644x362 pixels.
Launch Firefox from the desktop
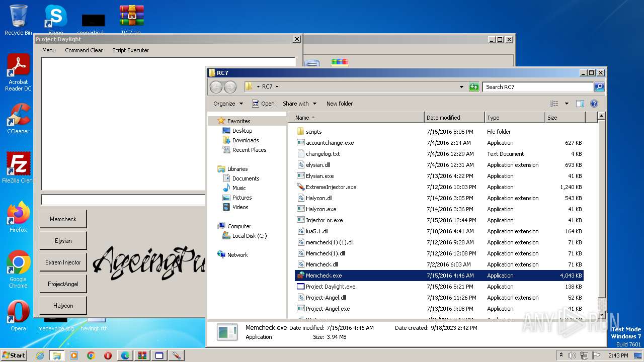(18, 217)
